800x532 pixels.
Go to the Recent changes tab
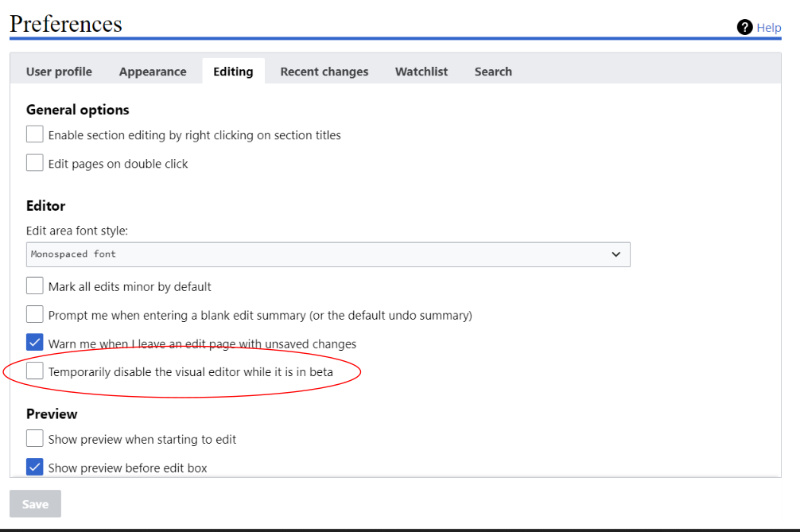click(324, 72)
